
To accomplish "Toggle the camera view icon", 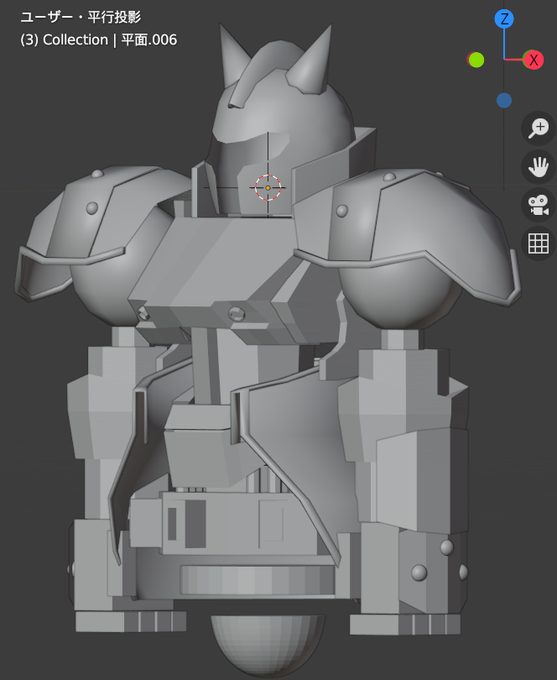I will (538, 205).
